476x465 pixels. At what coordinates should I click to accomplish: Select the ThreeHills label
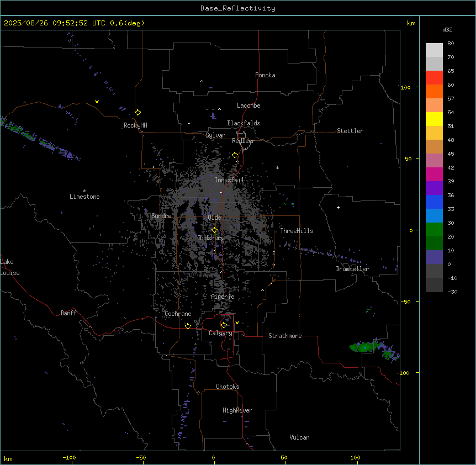297,231
